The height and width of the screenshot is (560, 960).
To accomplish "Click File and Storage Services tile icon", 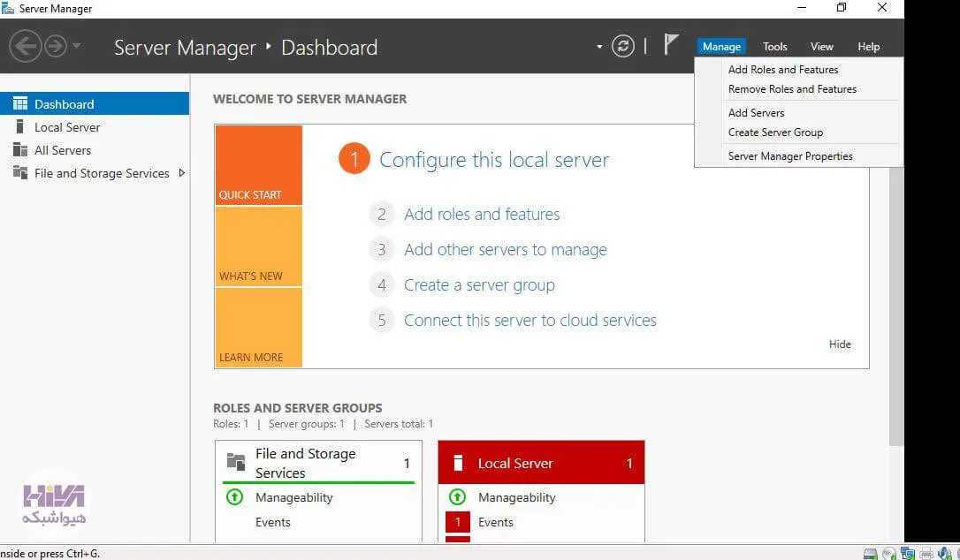I will click(236, 461).
